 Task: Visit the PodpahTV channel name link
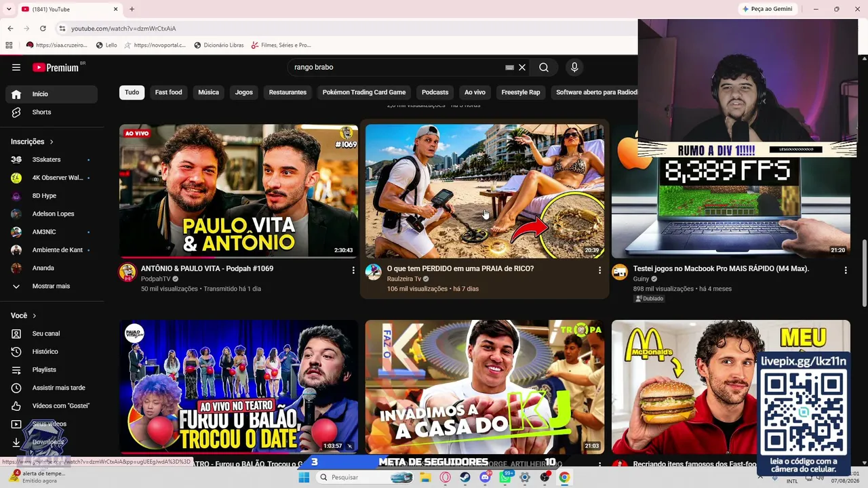(156, 279)
